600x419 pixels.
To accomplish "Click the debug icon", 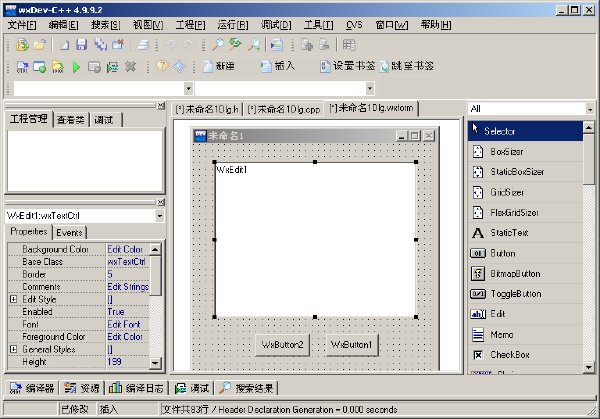I will pos(112,67).
